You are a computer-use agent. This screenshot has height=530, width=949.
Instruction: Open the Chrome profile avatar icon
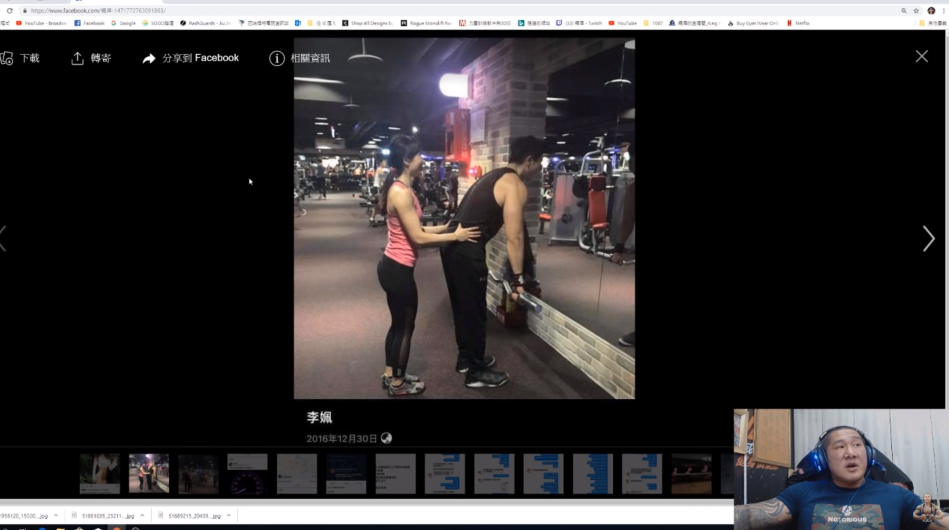click(931, 10)
